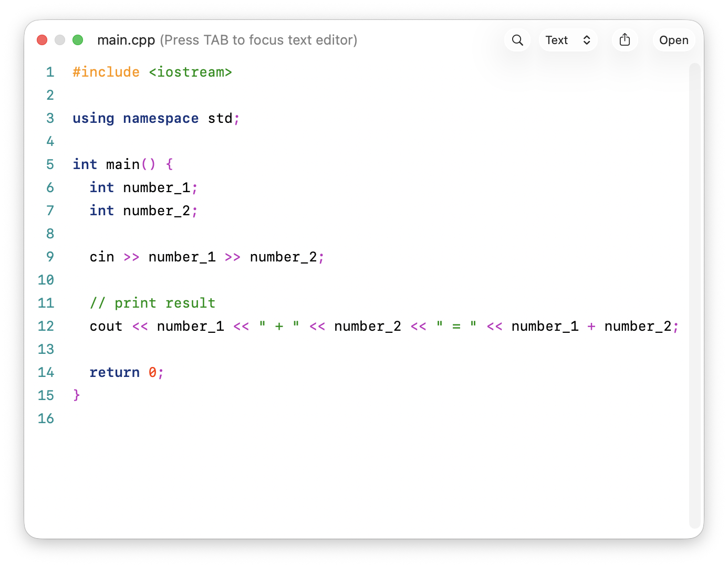
Task: Click line number 1 in the gutter
Action: click(50, 72)
